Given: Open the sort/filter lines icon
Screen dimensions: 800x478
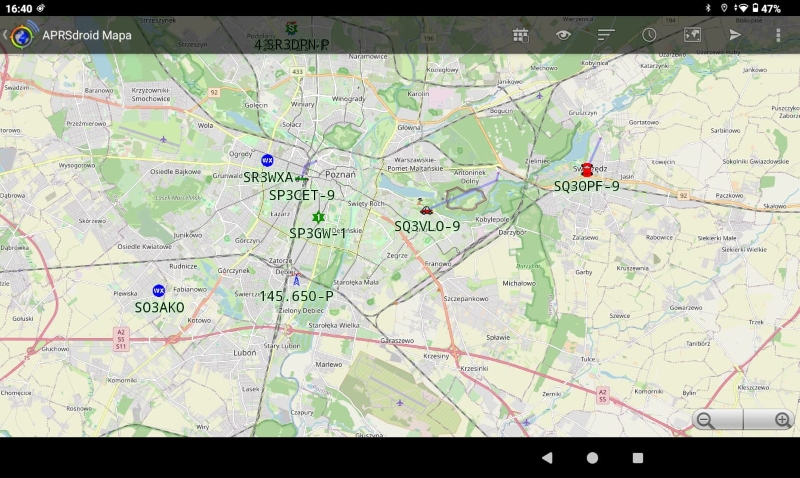Looking at the screenshot, I should 606,35.
